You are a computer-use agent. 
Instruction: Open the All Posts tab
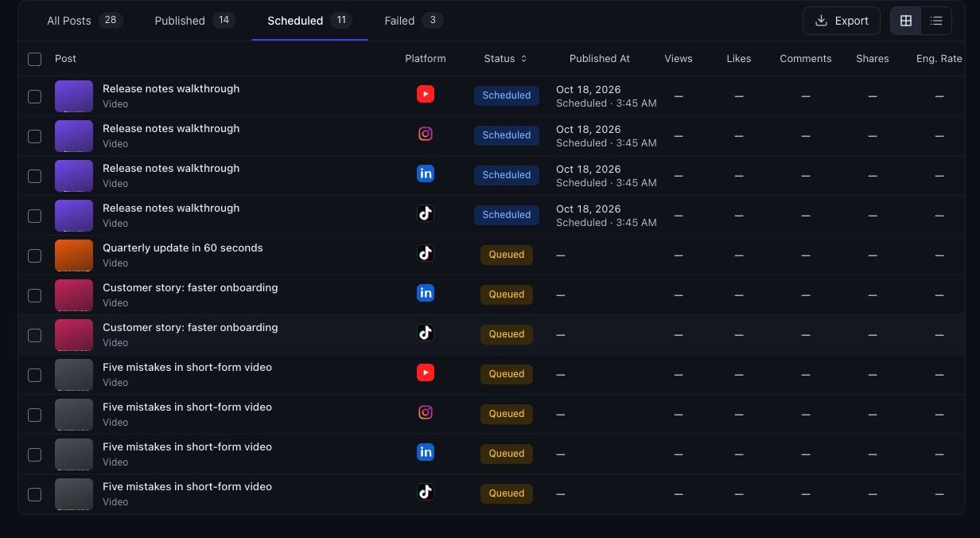tap(84, 21)
